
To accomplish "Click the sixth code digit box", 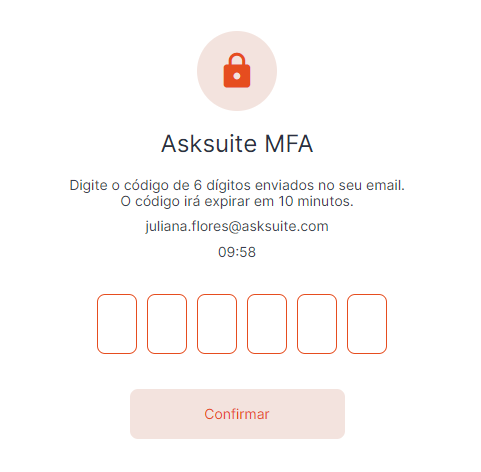I will click(367, 324).
